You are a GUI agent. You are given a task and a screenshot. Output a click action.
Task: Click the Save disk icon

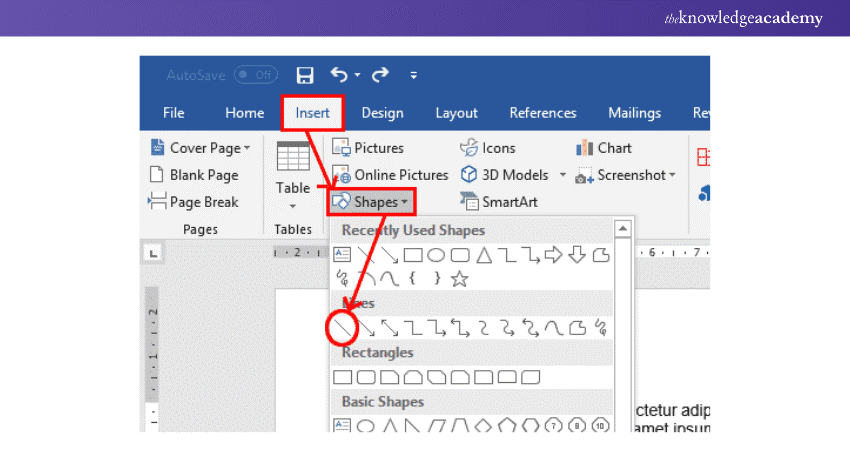tap(306, 75)
